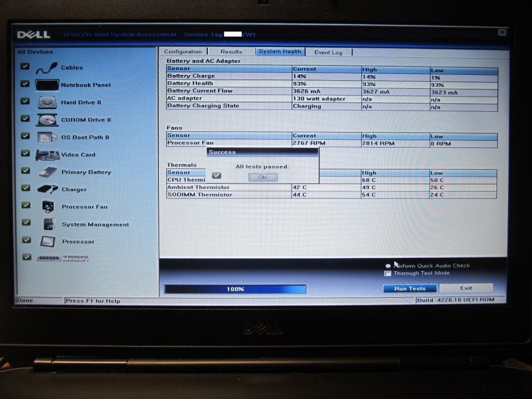The width and height of the screenshot is (532, 399).
Task: Click the Charger adapter icon
Action: click(47, 189)
